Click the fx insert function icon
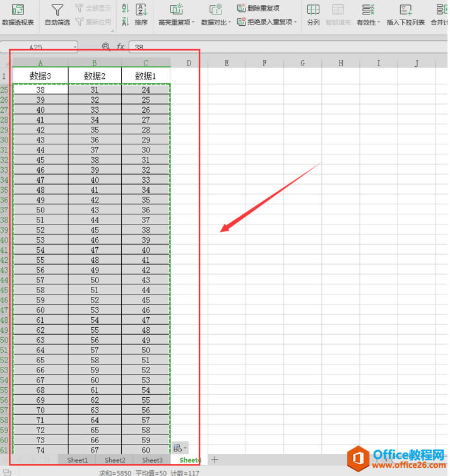The width and height of the screenshot is (450, 476). 120,47
